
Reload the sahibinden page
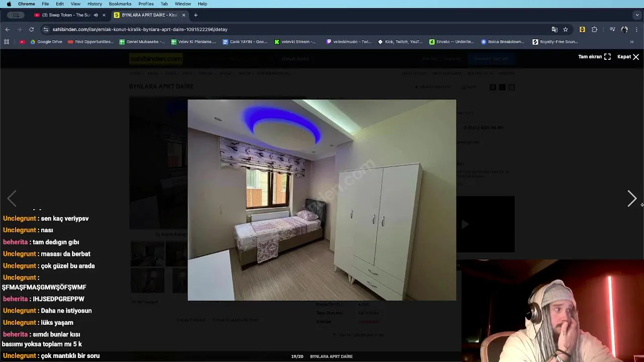pos(31,30)
